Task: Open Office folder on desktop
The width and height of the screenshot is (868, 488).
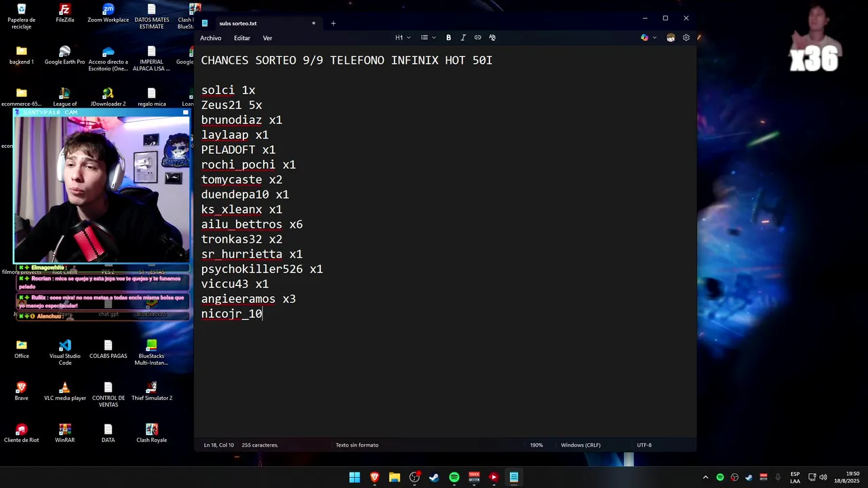Action: (22, 349)
